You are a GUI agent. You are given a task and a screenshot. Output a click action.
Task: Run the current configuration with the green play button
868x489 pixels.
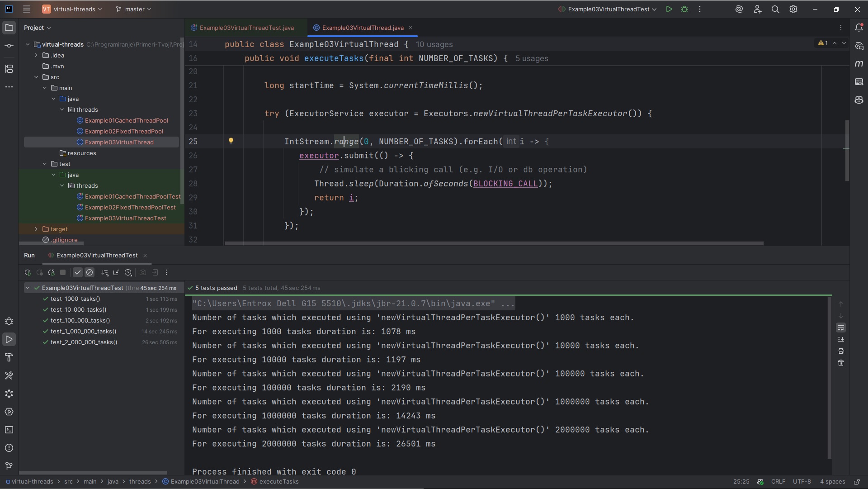pyautogui.click(x=670, y=9)
